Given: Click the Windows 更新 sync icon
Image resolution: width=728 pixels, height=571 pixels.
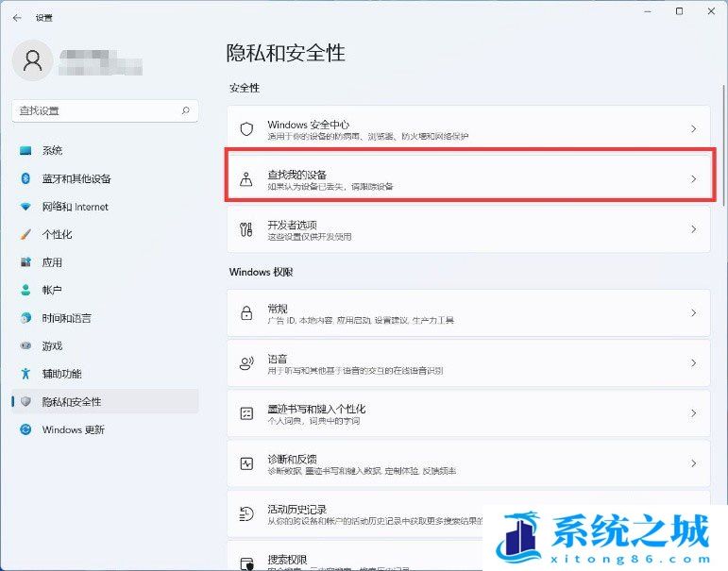Looking at the screenshot, I should (x=25, y=429).
